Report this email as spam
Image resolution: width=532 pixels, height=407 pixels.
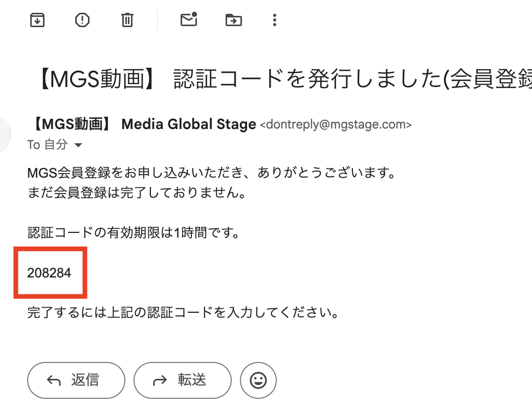pyautogui.click(x=82, y=20)
